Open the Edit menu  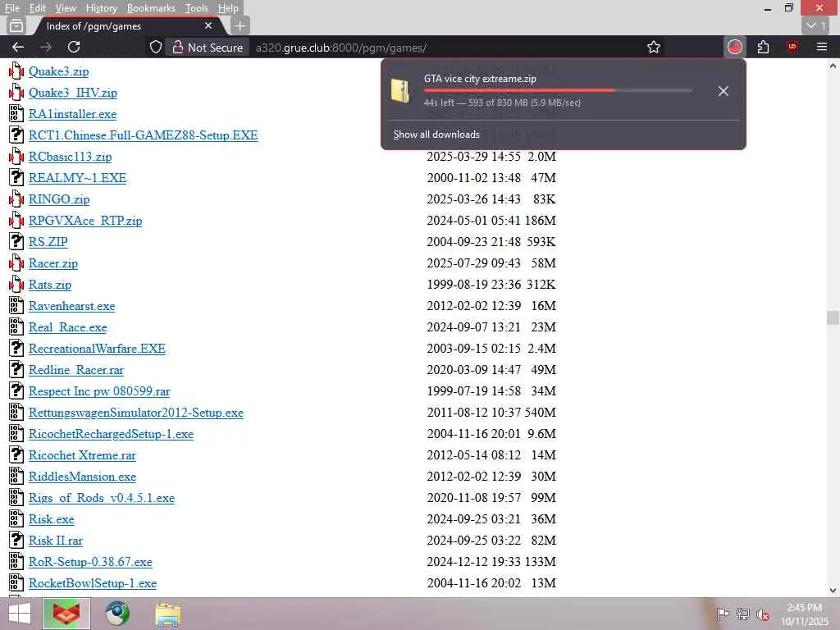(38, 8)
